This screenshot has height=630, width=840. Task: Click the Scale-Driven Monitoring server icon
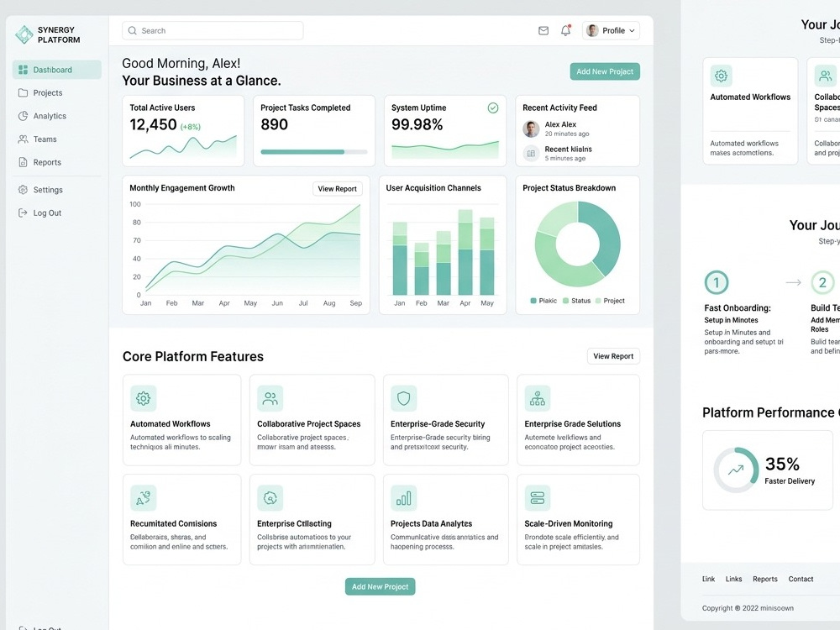pyautogui.click(x=538, y=498)
